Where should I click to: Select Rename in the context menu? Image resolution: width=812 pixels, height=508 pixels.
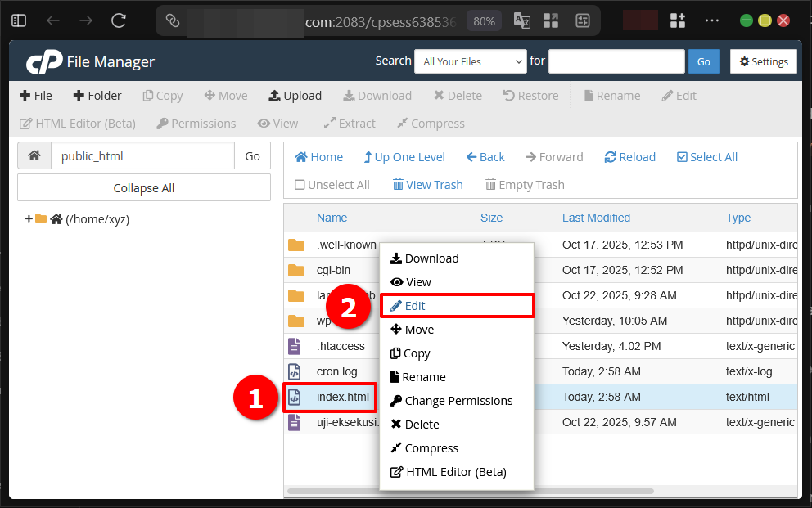[426, 376]
